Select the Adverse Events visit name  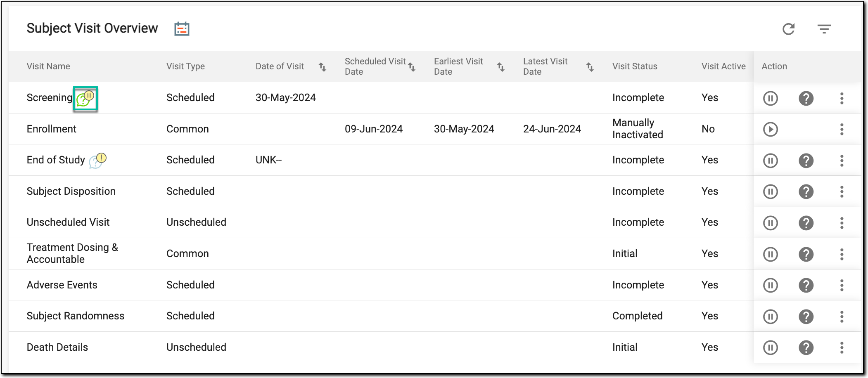click(x=62, y=285)
